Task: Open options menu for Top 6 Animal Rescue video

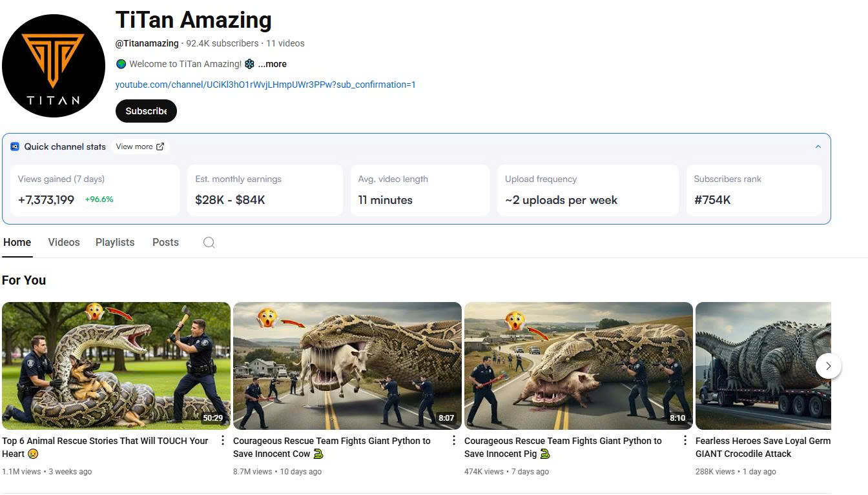Action: pos(223,440)
